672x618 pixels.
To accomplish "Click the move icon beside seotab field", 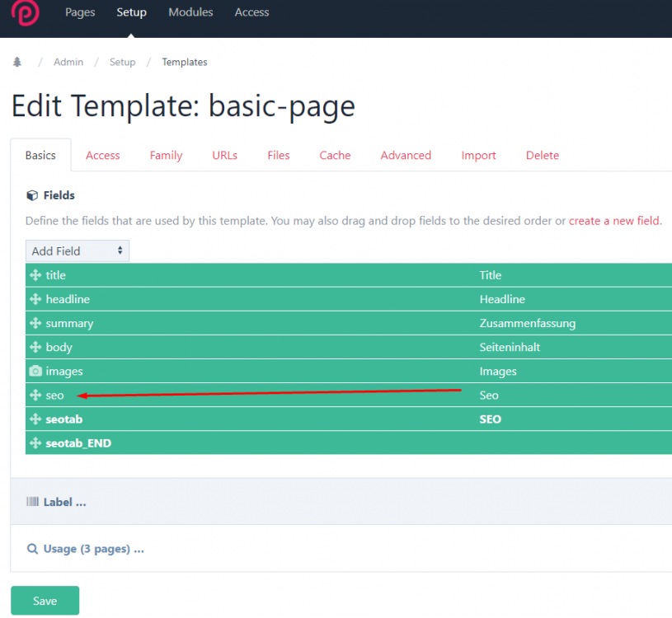I will click(35, 419).
